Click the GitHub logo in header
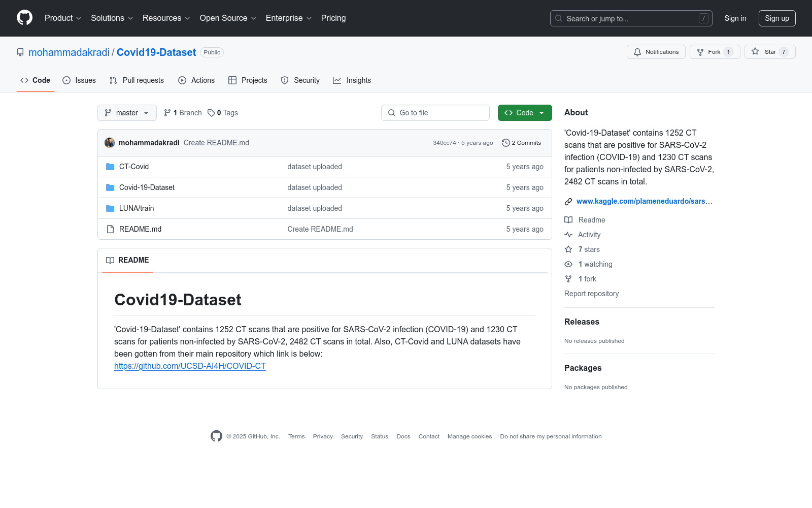This screenshot has height=508, width=812. point(24,18)
